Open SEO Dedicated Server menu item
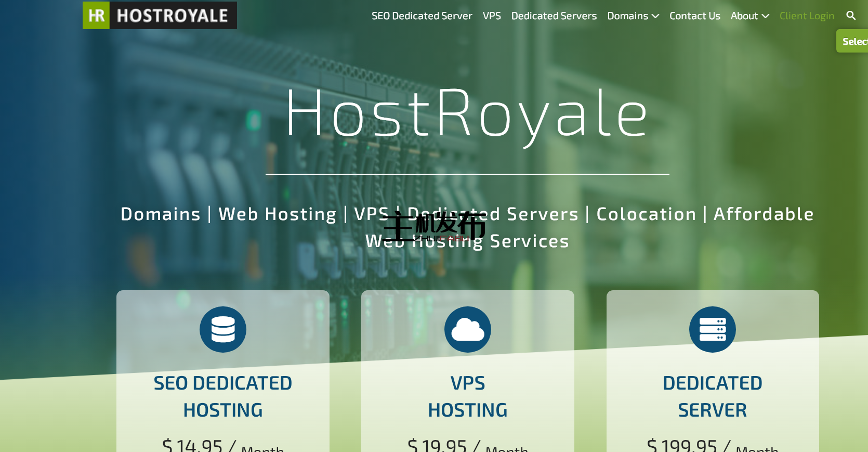 coord(422,16)
